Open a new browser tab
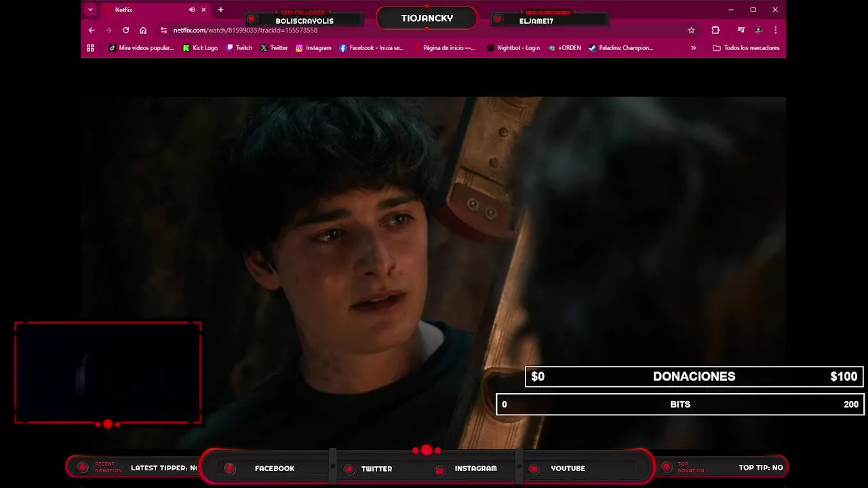Viewport: 868px width, 488px height. [220, 10]
